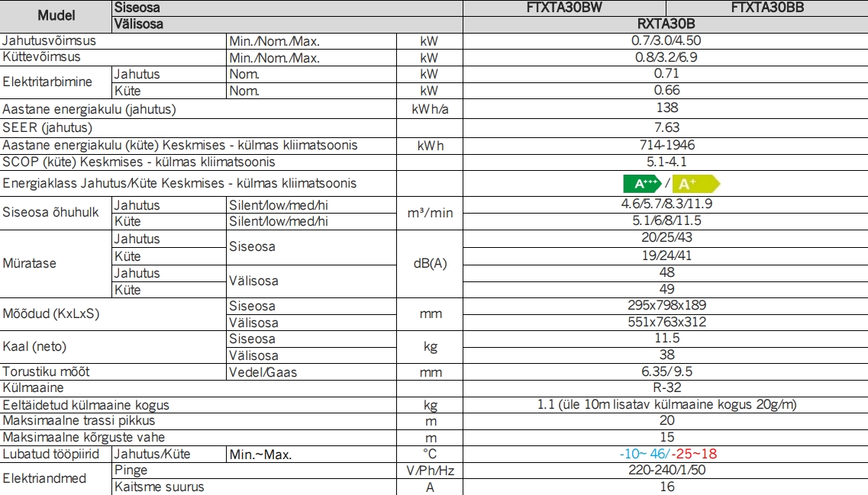This screenshot has width=868, height=495.
Task: Select the SCOP (küte) row label
Action: [138, 162]
